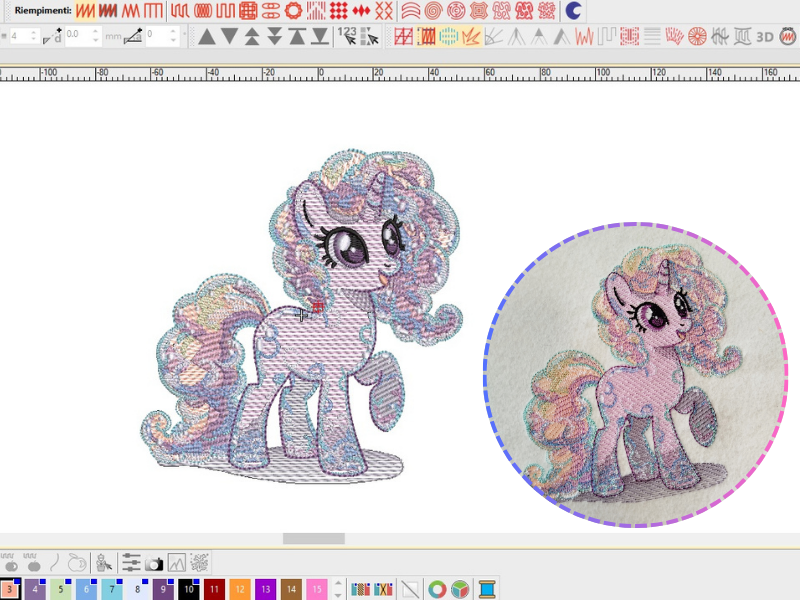800x600 pixels.
Task: Increase the angle field showing 0
Action: pos(173,32)
